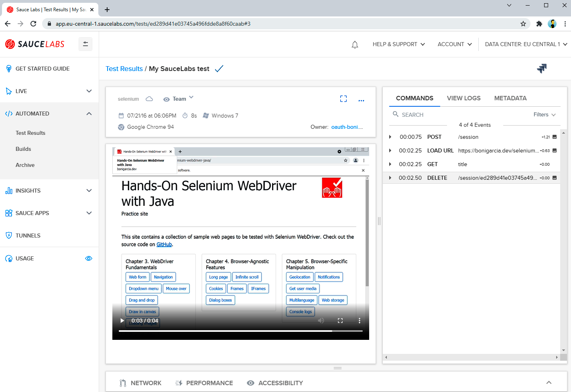Image resolution: width=571 pixels, height=392 pixels.
Task: Open the three-dot test options menu
Action: tap(361, 100)
